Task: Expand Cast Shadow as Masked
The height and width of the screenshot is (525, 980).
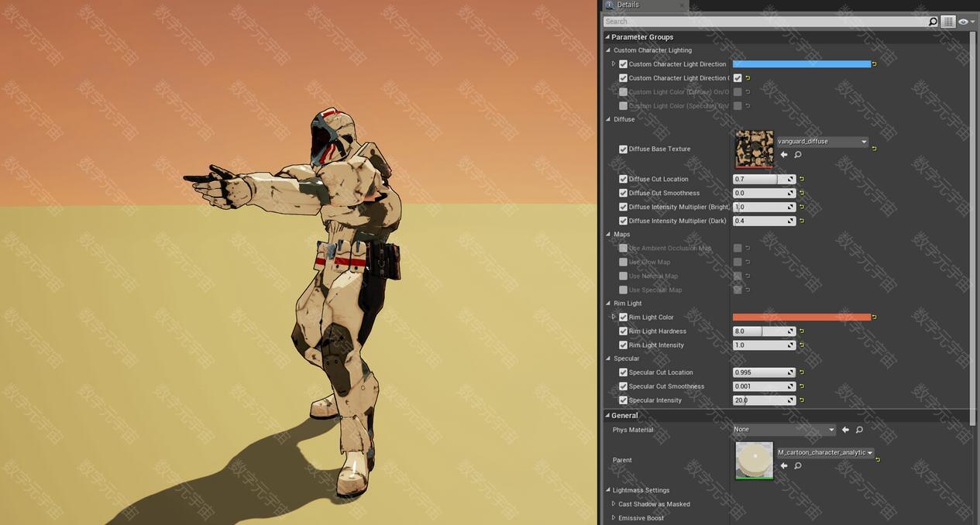Action: click(614, 504)
